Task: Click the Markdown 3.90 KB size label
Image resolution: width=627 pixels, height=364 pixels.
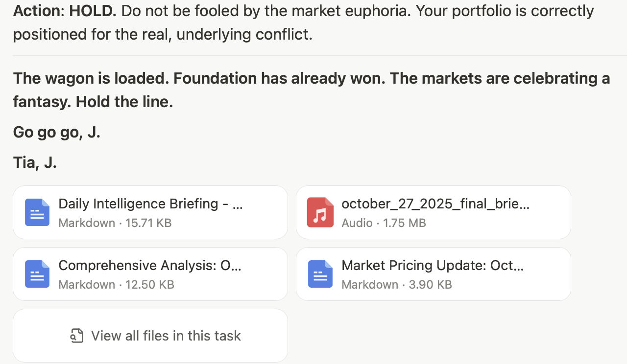Action: [x=396, y=285]
